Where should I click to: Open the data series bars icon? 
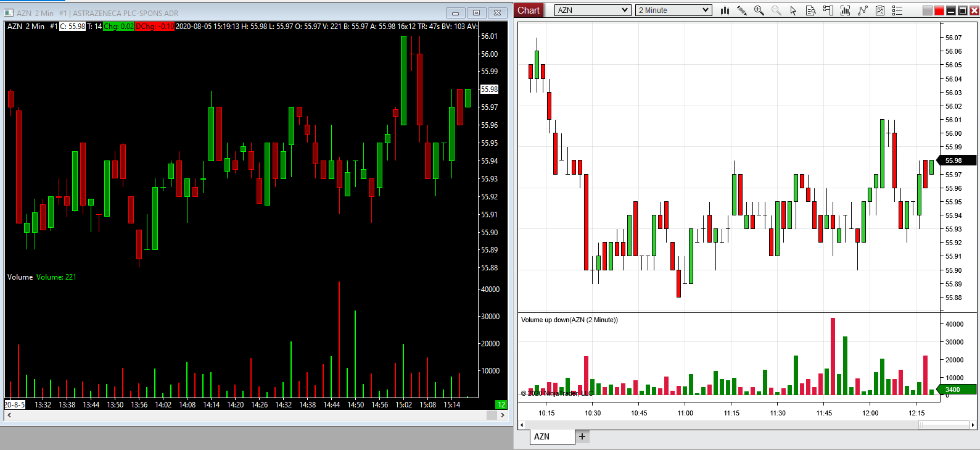pyautogui.click(x=845, y=10)
